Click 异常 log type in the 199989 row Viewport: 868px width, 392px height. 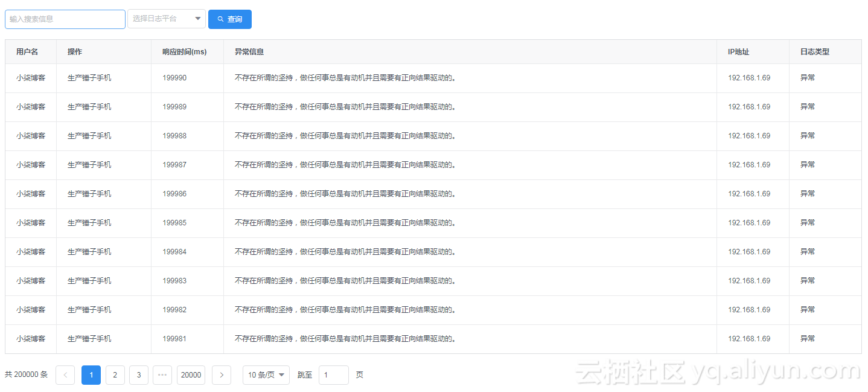808,107
